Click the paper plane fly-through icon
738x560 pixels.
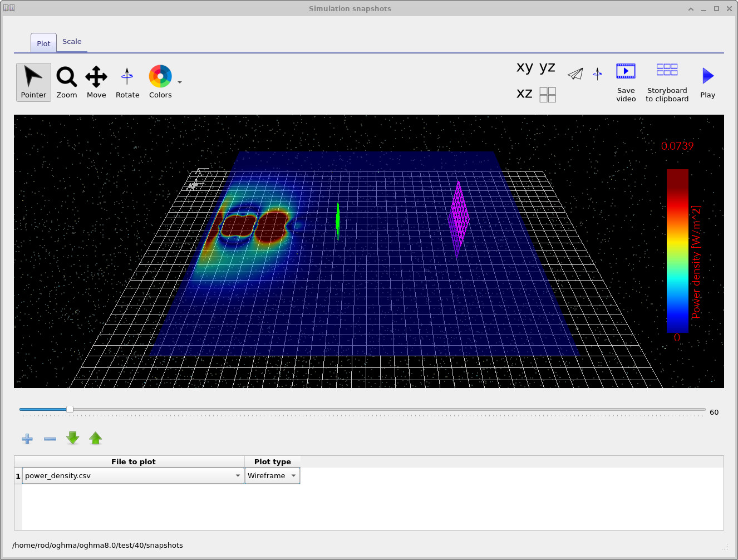coord(575,73)
